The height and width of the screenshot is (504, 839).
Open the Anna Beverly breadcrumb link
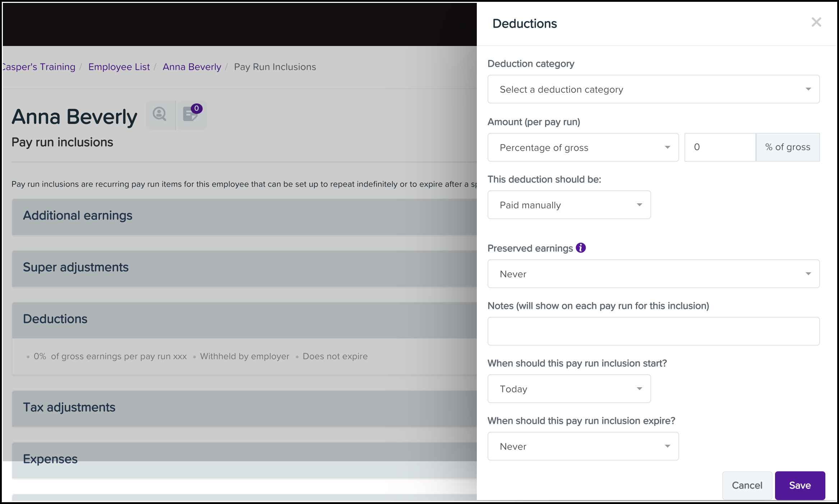192,67
